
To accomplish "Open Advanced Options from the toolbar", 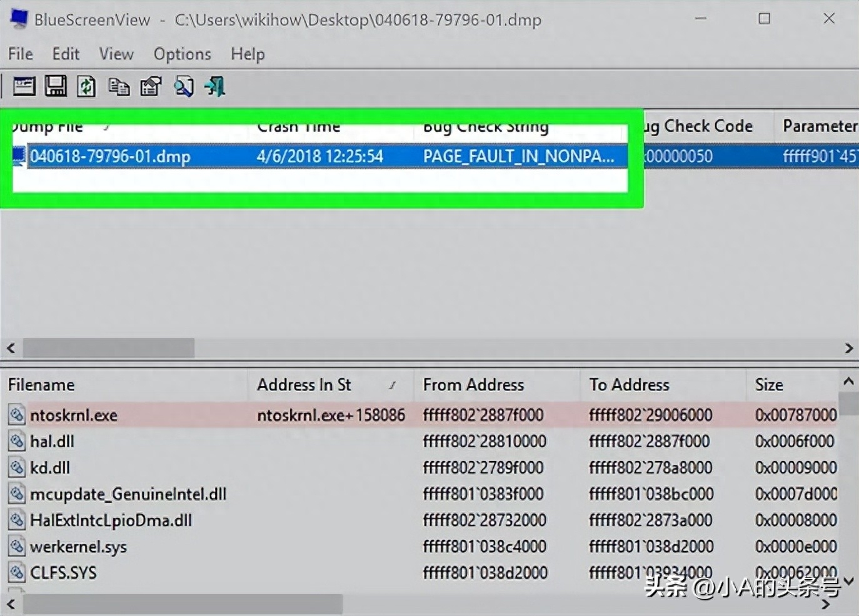I will 24,86.
